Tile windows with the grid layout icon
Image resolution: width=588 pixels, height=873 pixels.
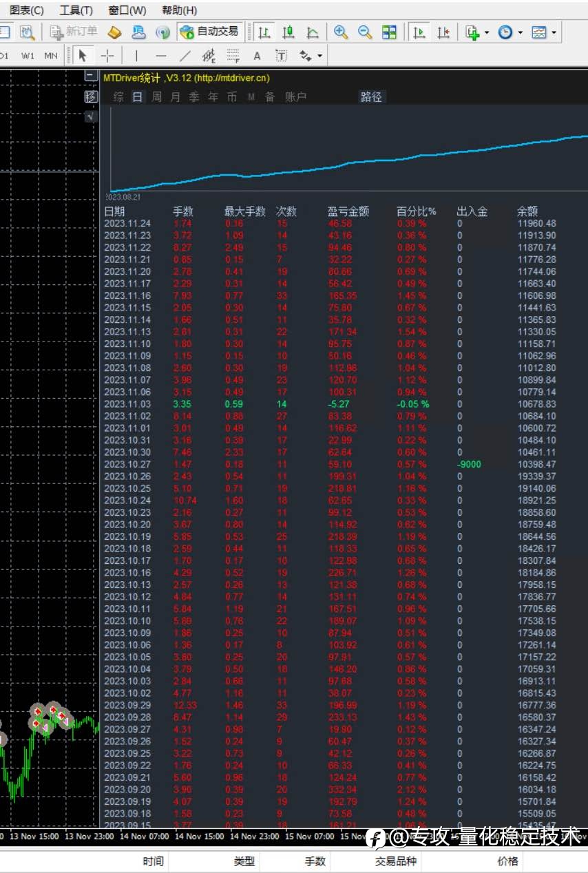(x=389, y=32)
